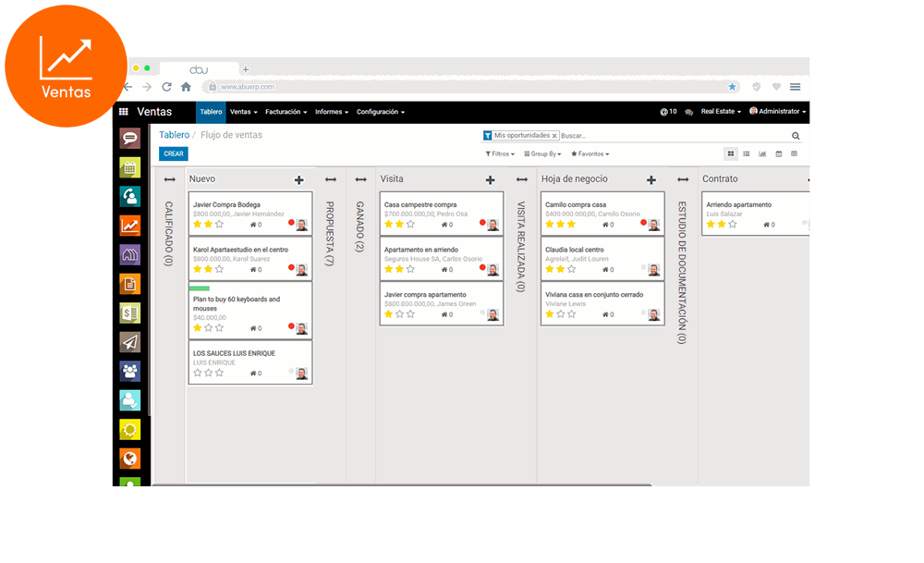Image resolution: width=924 pixels, height=563 pixels.
Task: Click the www.abuerp.com address bar
Action: point(471,87)
